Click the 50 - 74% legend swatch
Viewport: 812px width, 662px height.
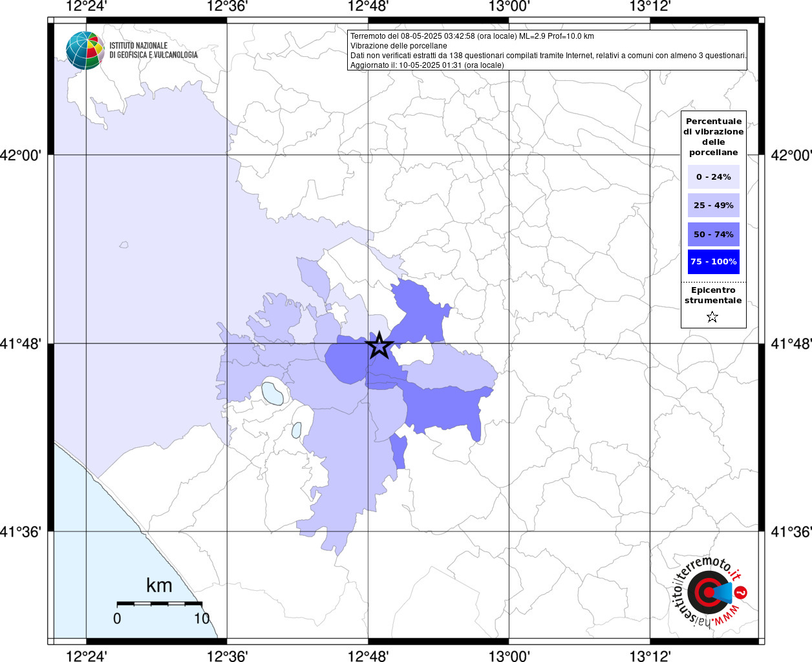pos(714,234)
